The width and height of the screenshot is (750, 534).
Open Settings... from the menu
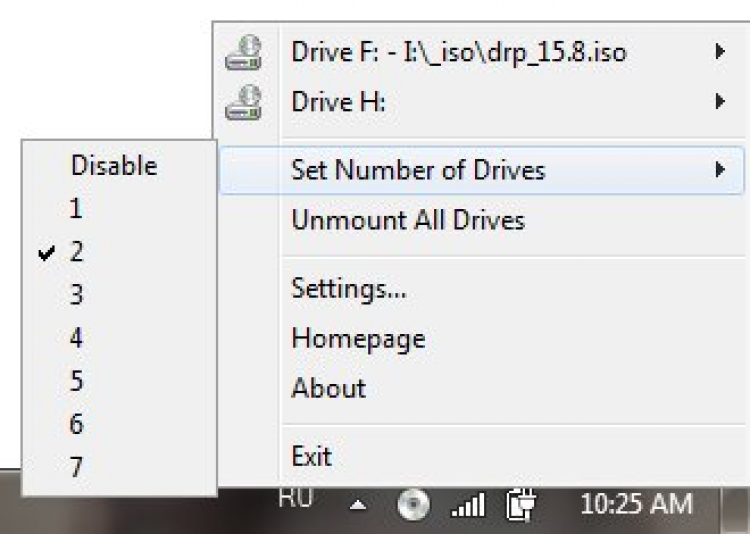(x=348, y=289)
